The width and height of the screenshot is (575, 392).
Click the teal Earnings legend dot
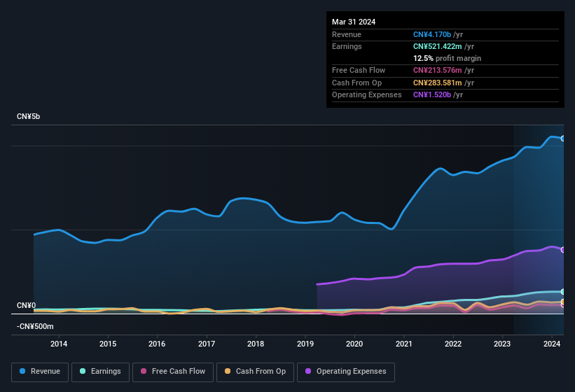click(83, 372)
